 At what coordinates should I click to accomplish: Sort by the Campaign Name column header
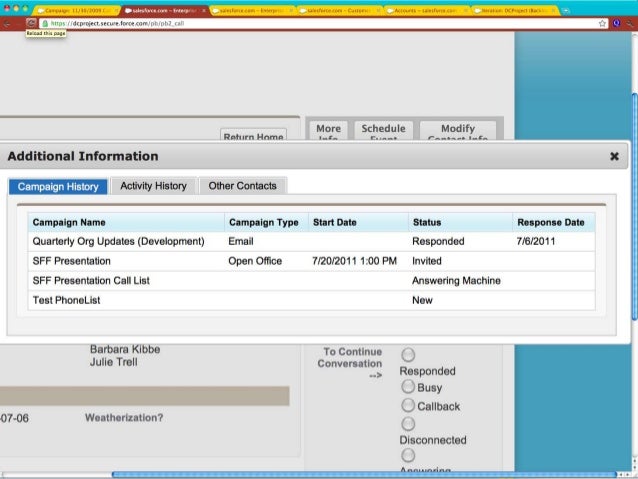(x=69, y=222)
